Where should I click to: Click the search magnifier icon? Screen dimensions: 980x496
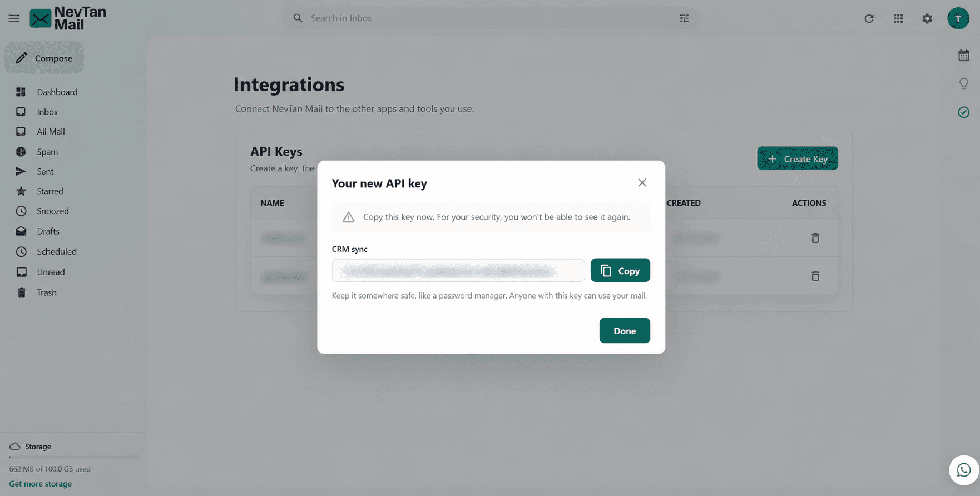pyautogui.click(x=298, y=18)
